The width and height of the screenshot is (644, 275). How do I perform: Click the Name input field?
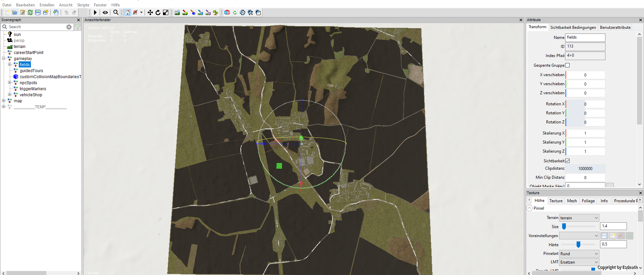click(x=585, y=38)
